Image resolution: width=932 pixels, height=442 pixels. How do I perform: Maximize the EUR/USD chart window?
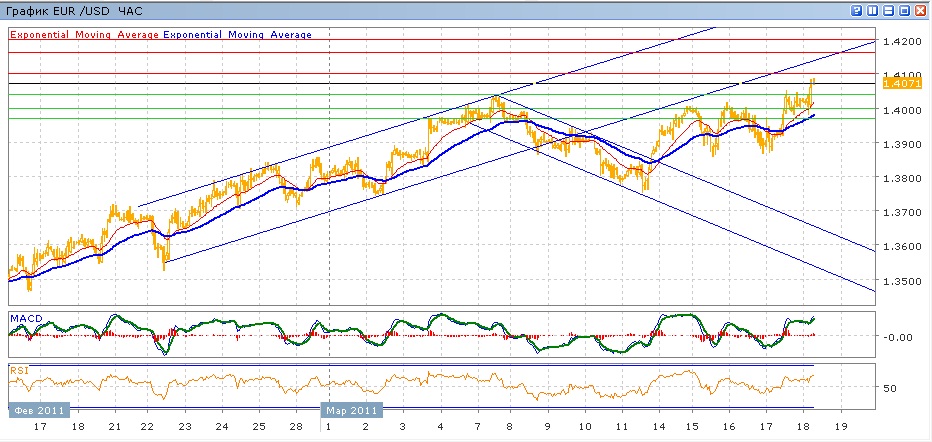(904, 10)
